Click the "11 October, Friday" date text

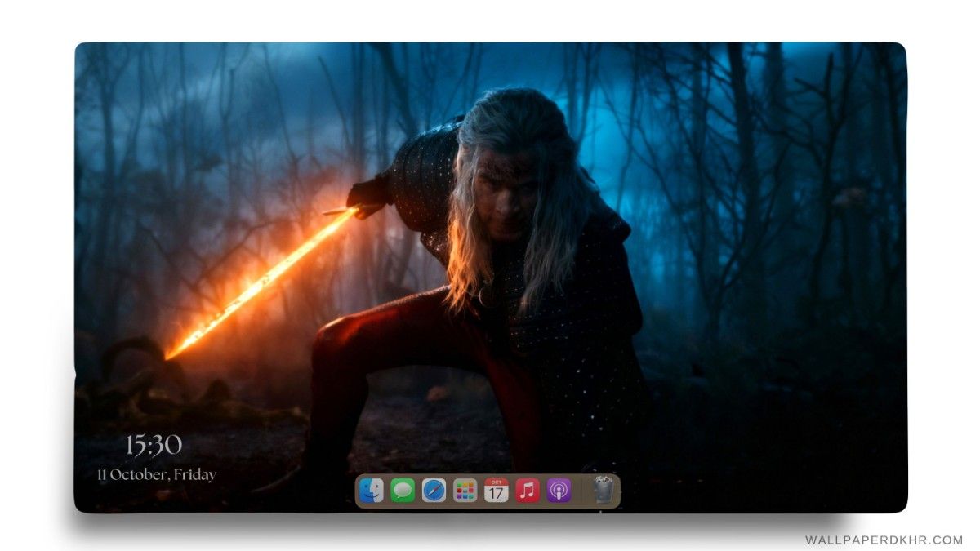coord(157,474)
